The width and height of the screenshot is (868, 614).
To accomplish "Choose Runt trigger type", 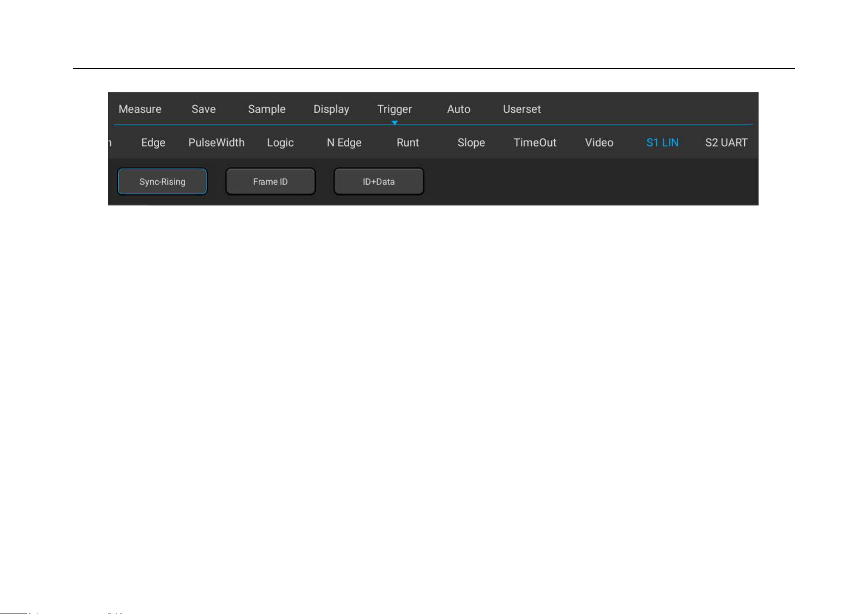I will click(408, 142).
